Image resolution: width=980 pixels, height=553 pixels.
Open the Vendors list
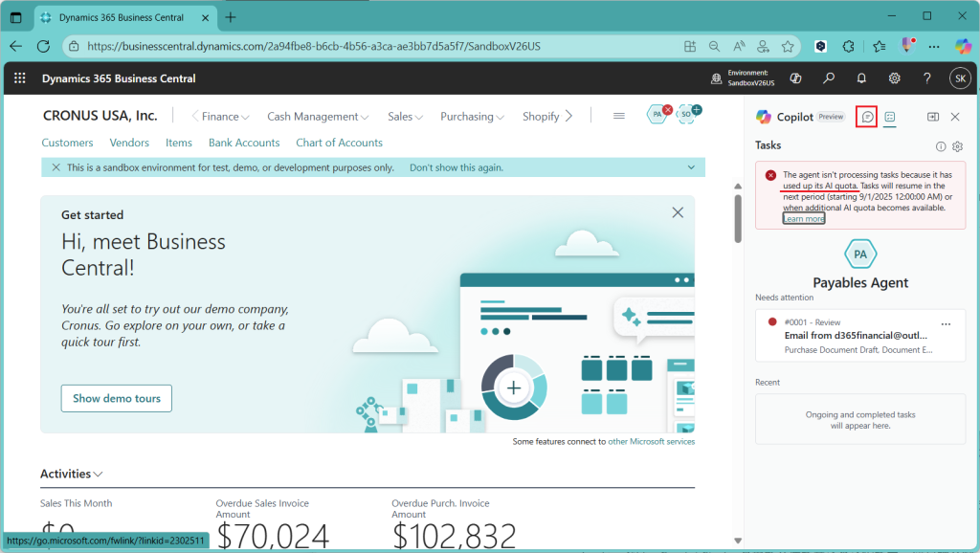129,143
